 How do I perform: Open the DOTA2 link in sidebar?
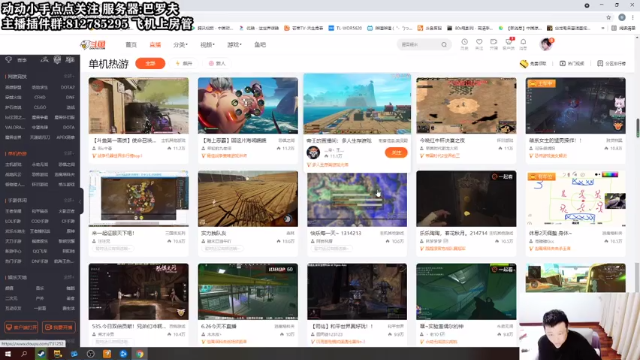(x=68, y=87)
